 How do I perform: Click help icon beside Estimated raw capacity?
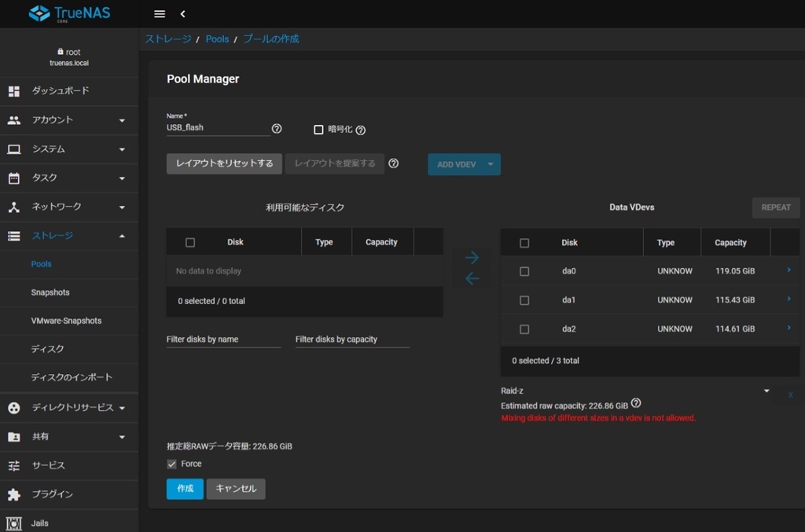[636, 403]
